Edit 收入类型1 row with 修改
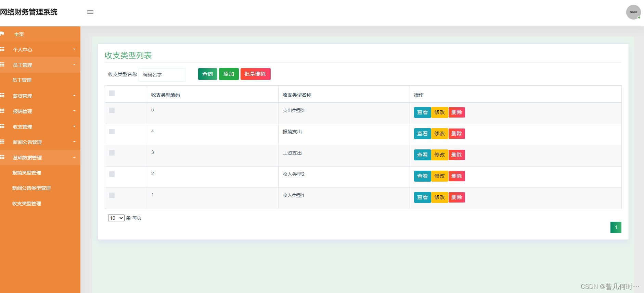 tap(439, 197)
